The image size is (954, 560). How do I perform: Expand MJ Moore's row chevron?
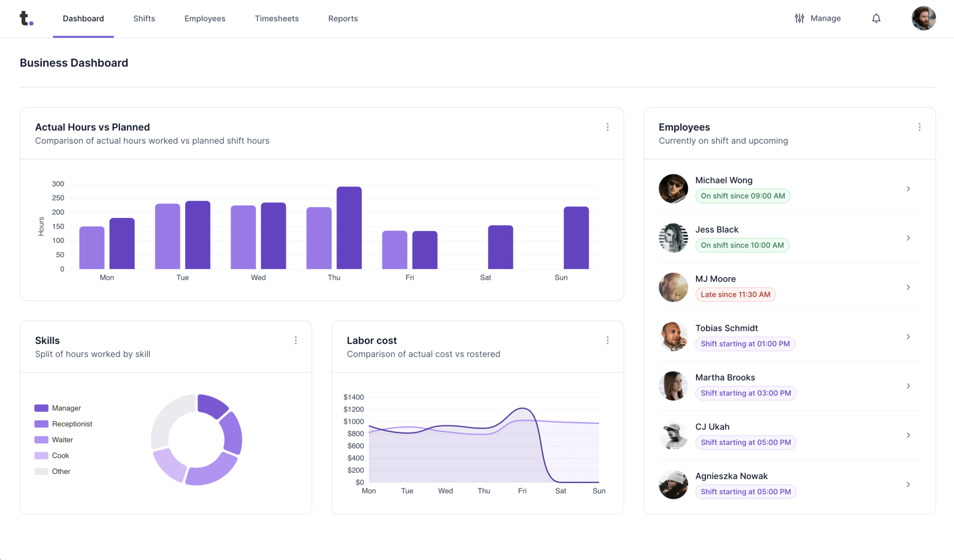click(908, 287)
